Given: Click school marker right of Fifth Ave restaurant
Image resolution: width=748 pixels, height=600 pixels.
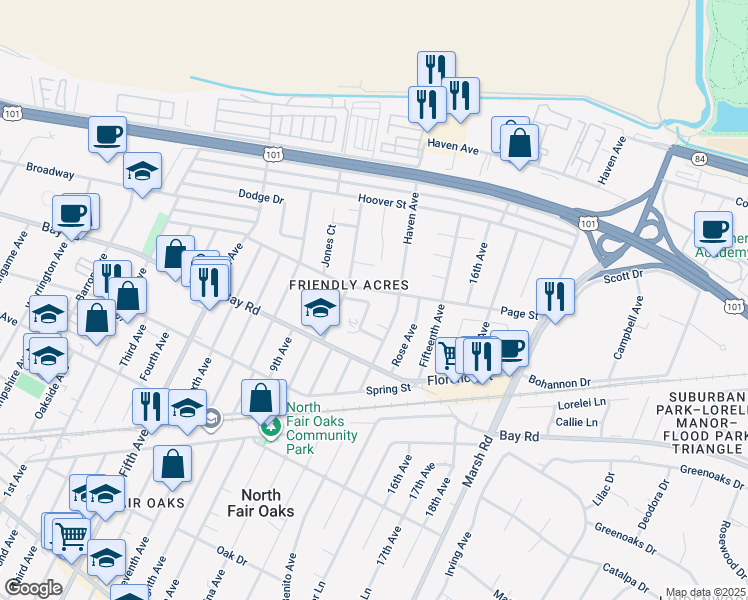Looking at the screenshot, I should (187, 408).
